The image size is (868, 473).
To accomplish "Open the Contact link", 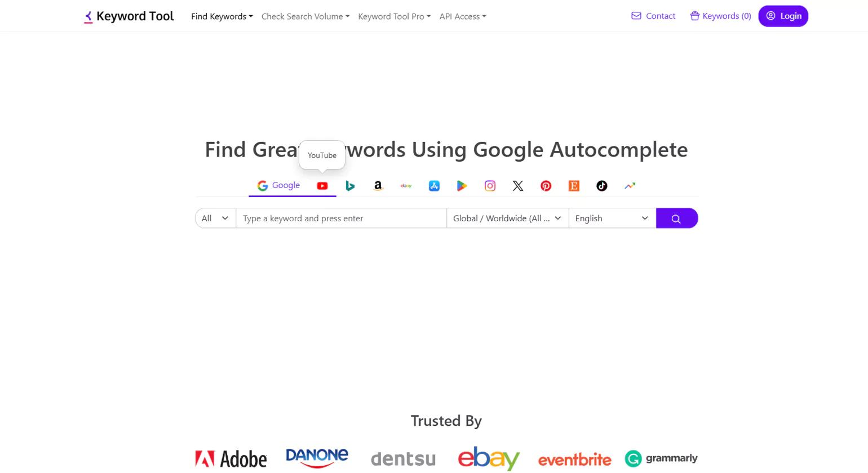I will (653, 16).
